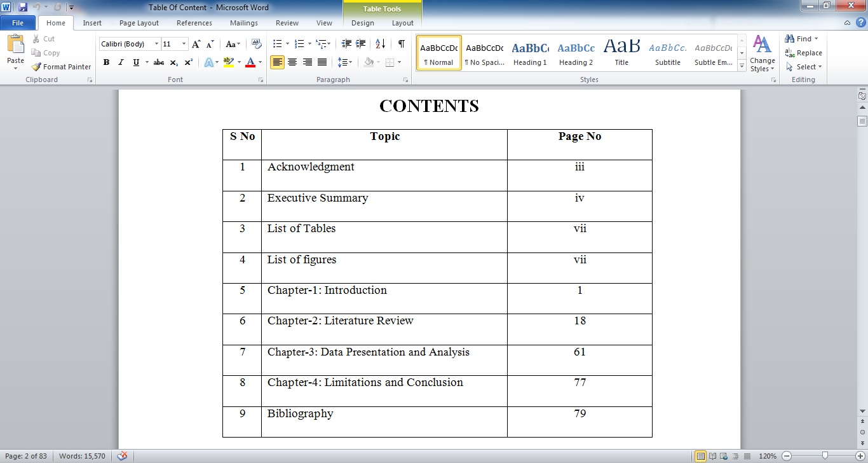Screen dimensions: 868x463
Task: Align text to the right
Action: (x=308, y=62)
